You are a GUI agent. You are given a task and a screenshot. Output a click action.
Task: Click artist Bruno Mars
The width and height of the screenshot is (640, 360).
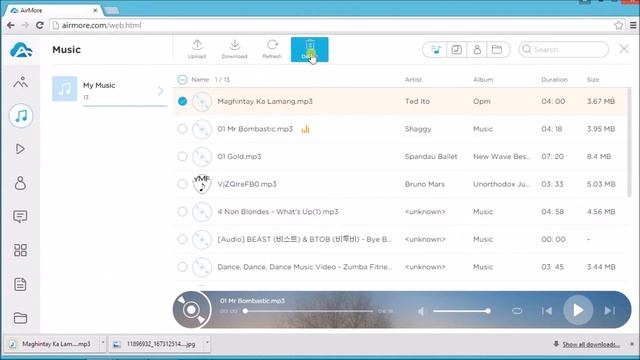[424, 184]
